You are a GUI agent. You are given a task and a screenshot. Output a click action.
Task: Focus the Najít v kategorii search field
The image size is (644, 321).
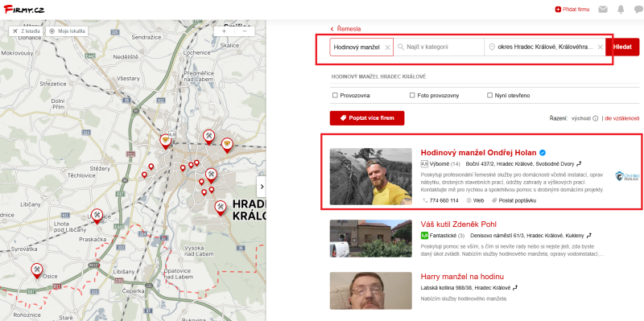point(439,47)
